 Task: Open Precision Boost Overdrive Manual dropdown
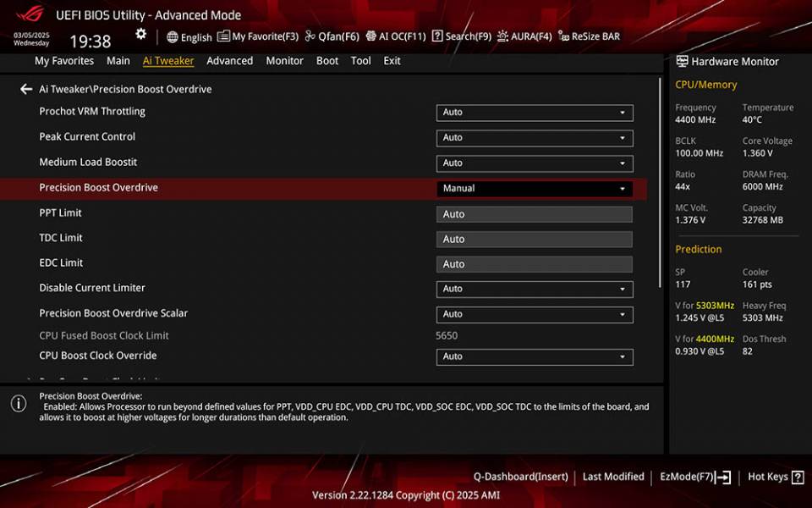pyautogui.click(x=535, y=189)
